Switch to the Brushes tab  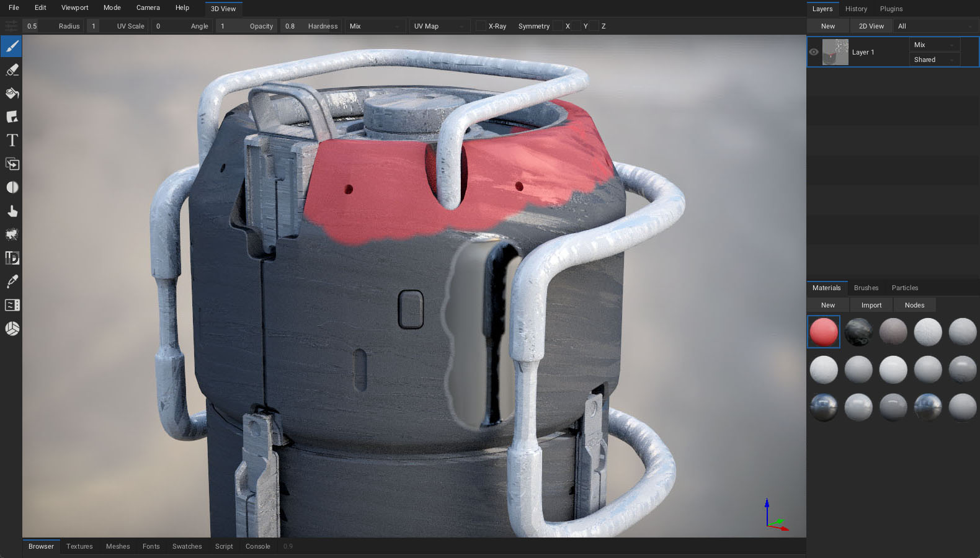866,288
